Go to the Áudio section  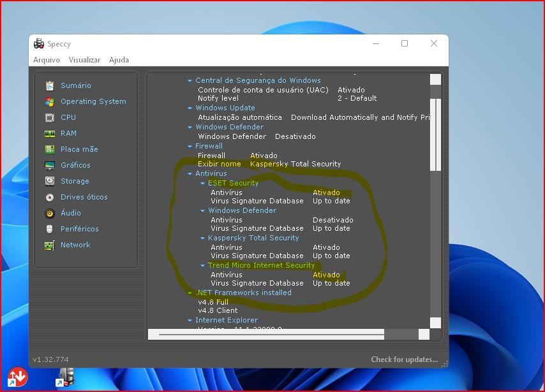tap(71, 213)
